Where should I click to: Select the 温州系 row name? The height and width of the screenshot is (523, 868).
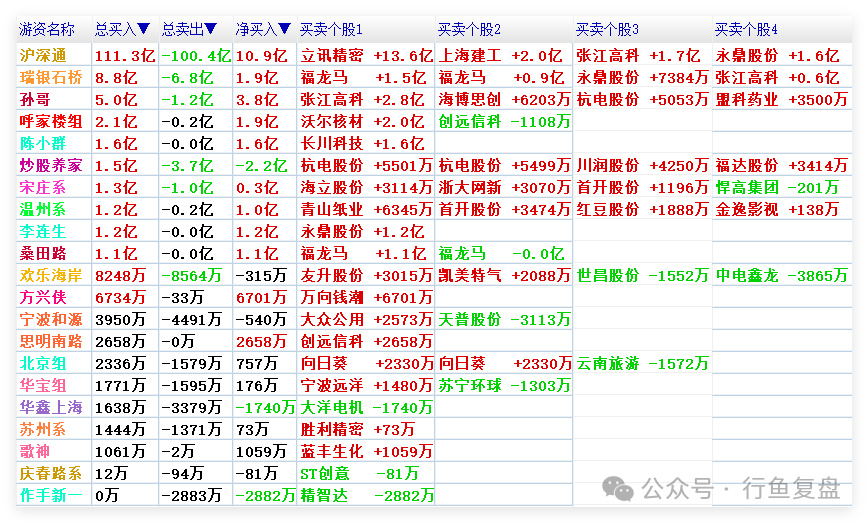43,209
